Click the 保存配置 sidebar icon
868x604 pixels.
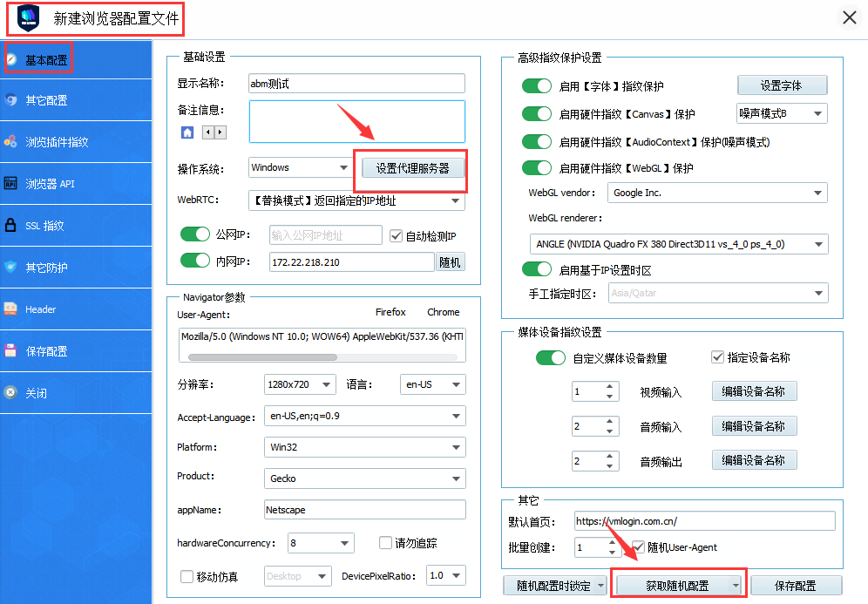(x=10, y=351)
